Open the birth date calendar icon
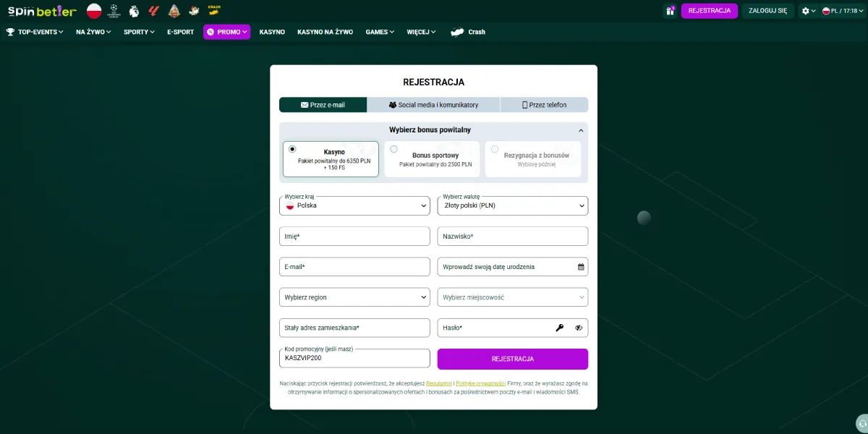Screen dimensions: 868x434 [581, 267]
